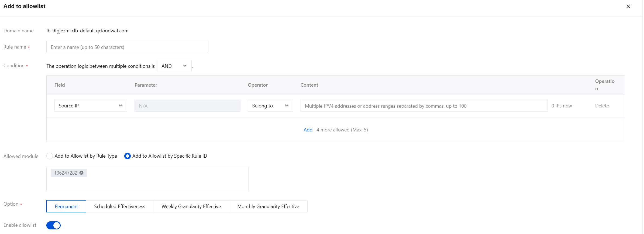The width and height of the screenshot is (644, 234).
Task: Click the chevron arrow beside Belong to
Action: click(287, 106)
